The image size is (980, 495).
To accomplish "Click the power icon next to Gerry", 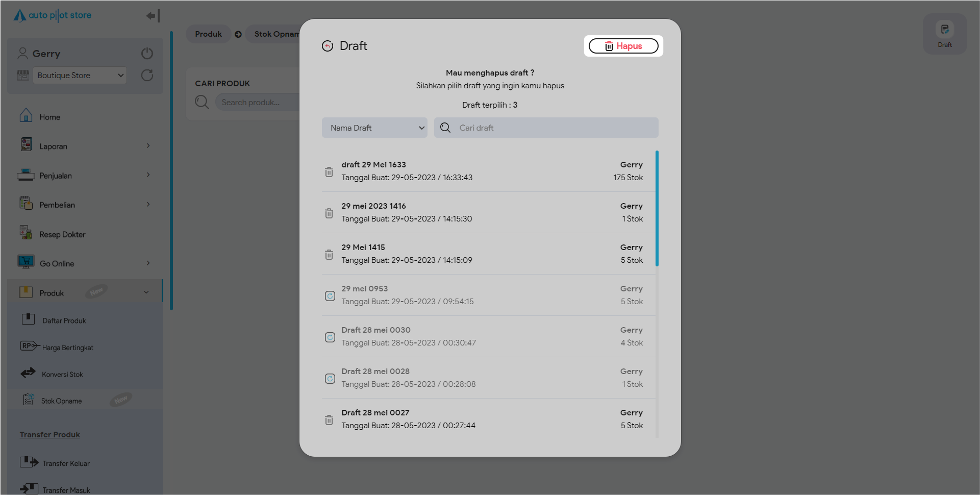I will pos(147,54).
